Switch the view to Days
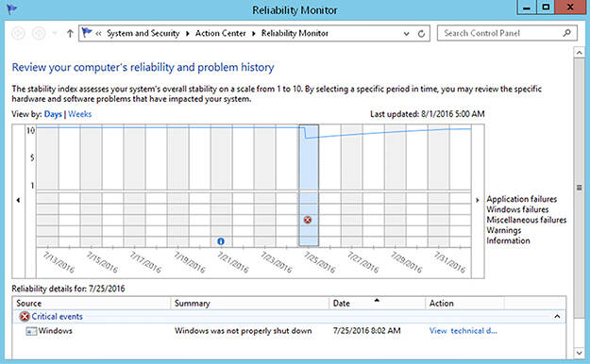Image resolution: width=590 pixels, height=364 pixels. (53, 114)
